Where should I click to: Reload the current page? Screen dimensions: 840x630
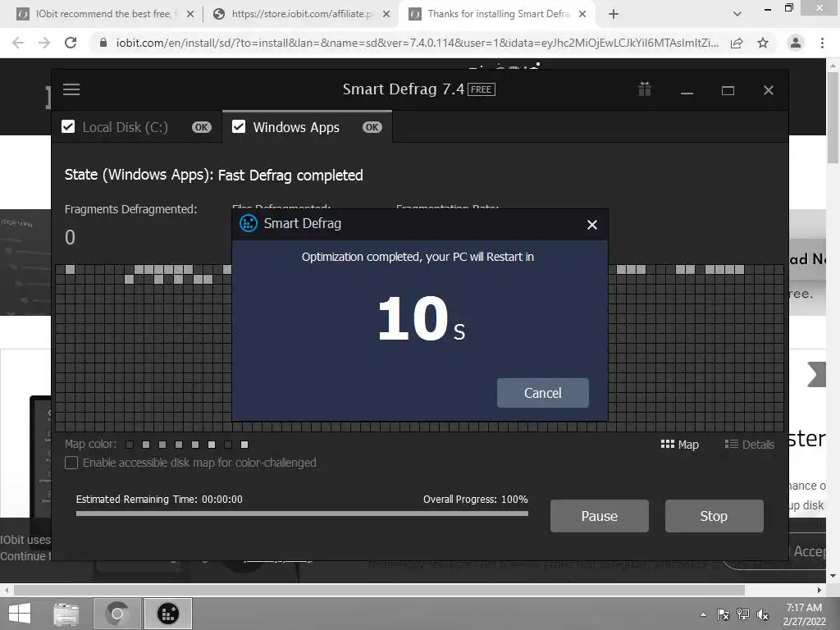pos(71,43)
